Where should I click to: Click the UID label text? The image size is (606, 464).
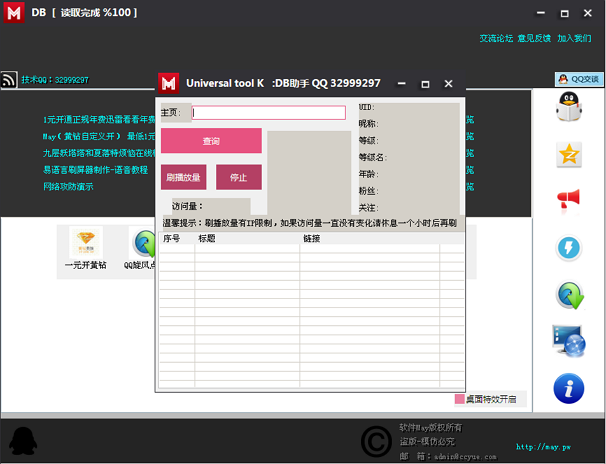click(366, 107)
